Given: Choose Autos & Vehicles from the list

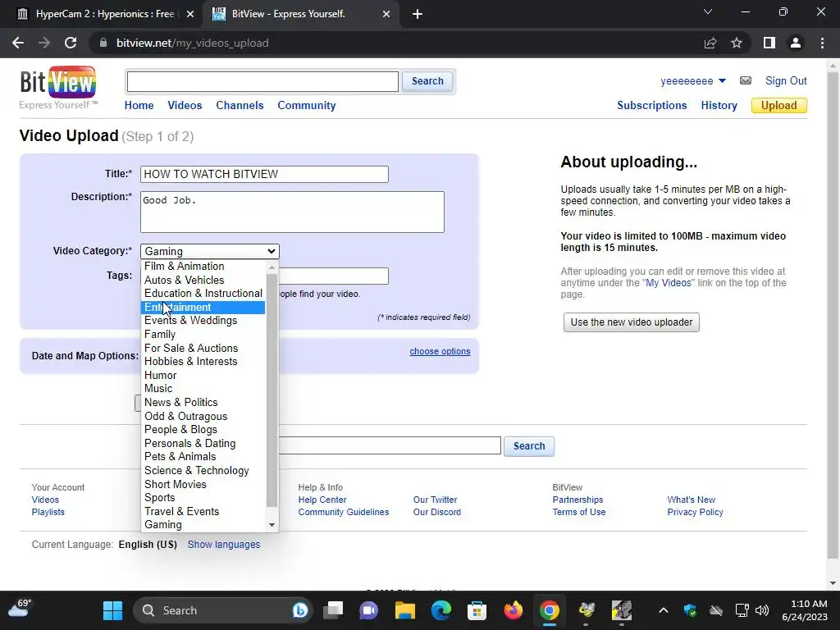Looking at the screenshot, I should pos(203,281).
